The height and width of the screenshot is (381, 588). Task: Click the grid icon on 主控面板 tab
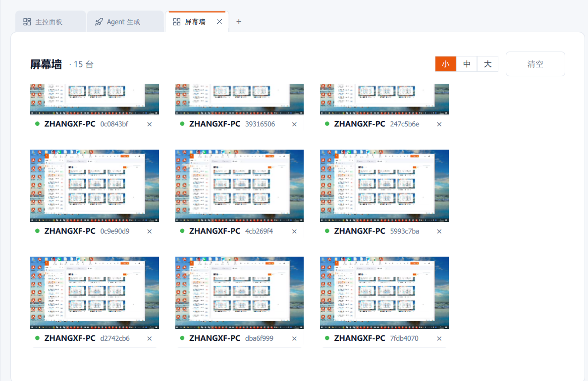[x=27, y=22]
